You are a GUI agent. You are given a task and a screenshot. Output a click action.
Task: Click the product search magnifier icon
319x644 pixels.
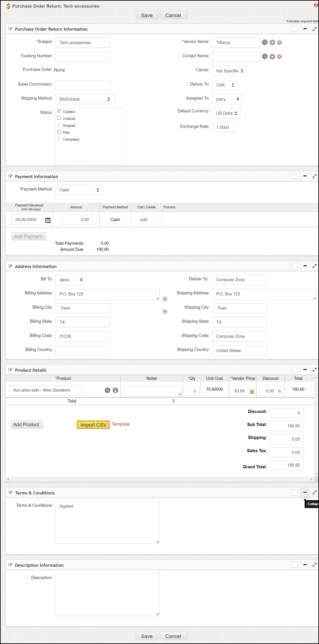[x=107, y=390]
